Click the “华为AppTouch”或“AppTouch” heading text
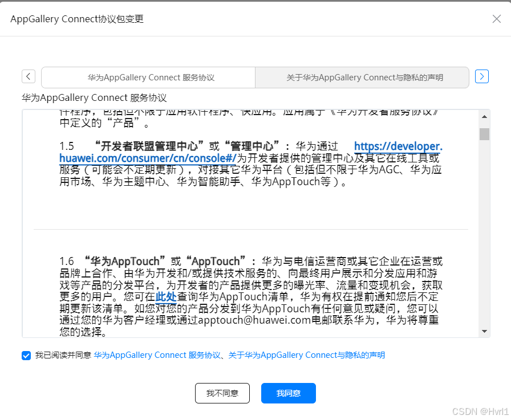 click(165, 261)
